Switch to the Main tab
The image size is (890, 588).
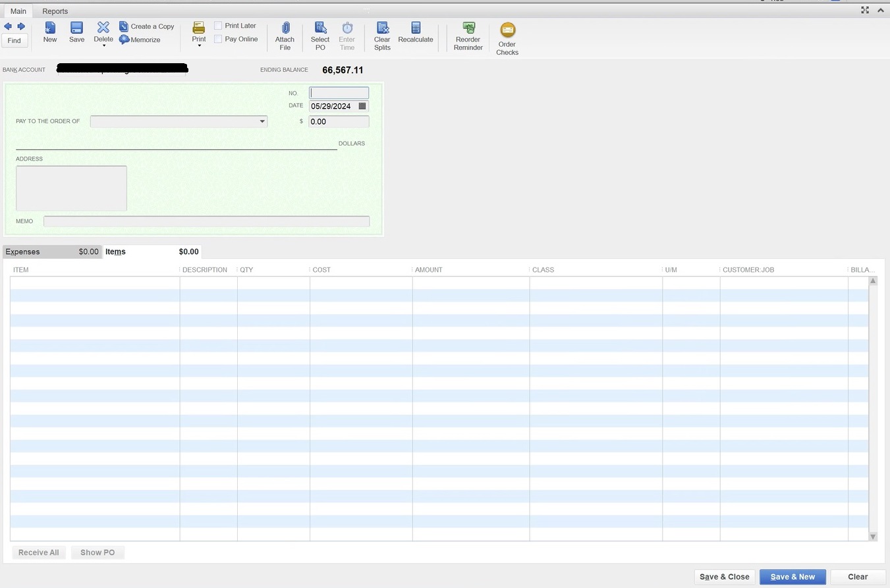[x=18, y=11]
